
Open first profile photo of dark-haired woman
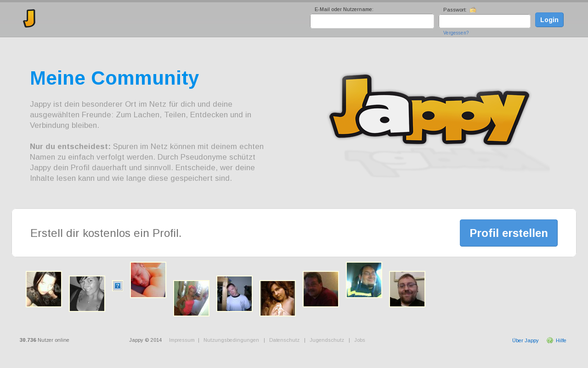44,289
